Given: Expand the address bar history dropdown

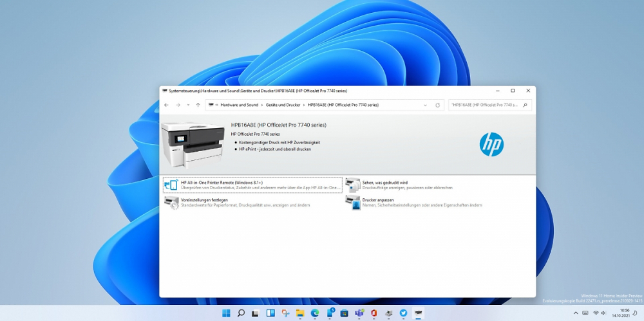Looking at the screenshot, I should (425, 105).
